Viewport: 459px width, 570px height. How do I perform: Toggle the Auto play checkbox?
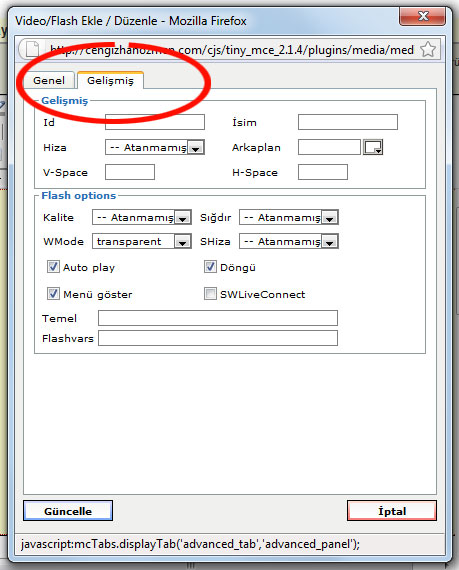coord(53,266)
